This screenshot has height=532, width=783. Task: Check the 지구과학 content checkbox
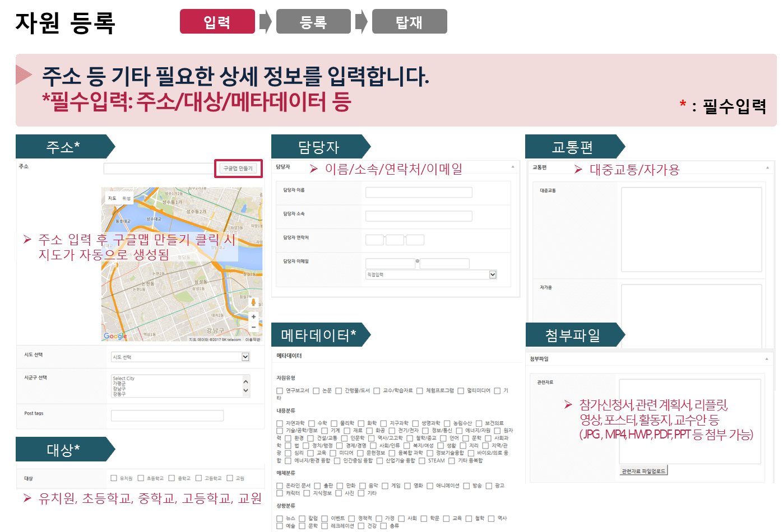(x=384, y=423)
